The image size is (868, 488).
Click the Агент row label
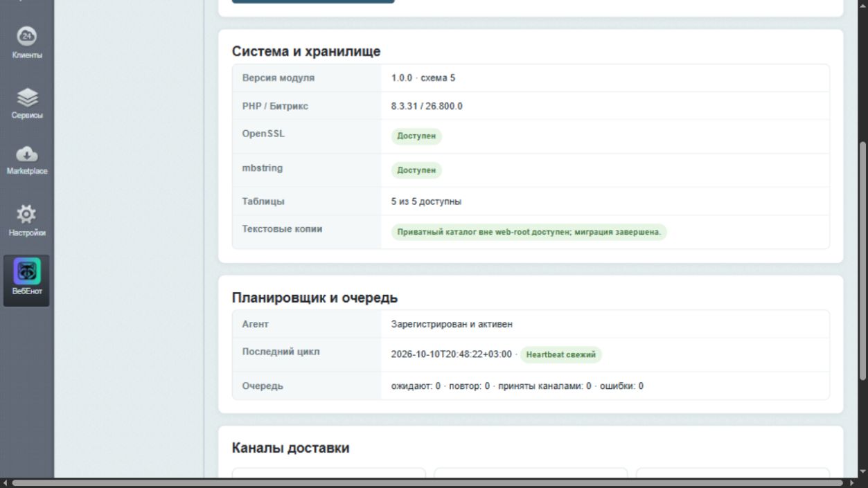[255, 324]
